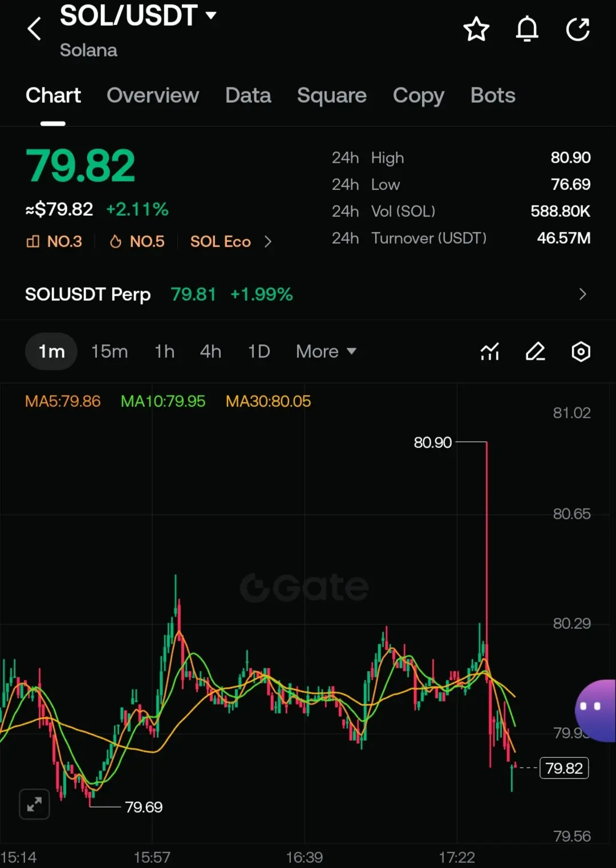The width and height of the screenshot is (616, 868).
Task: Tap the +2.11% change value
Action: click(137, 209)
